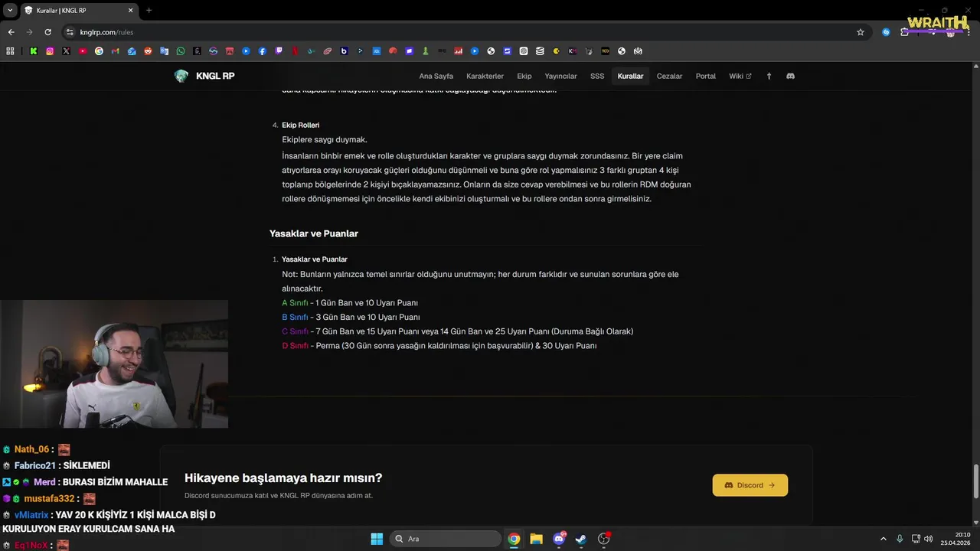Open the Cezalar page
The width and height of the screenshot is (980, 551).
coord(669,76)
